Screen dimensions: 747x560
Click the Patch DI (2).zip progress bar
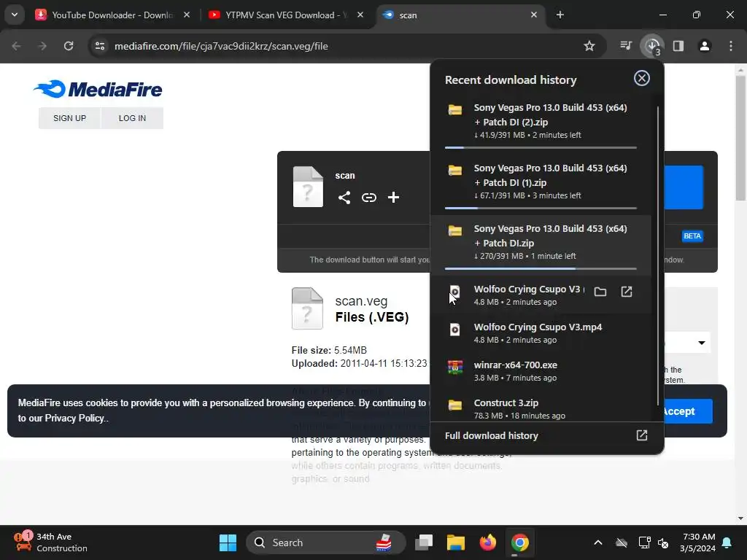pos(541,147)
